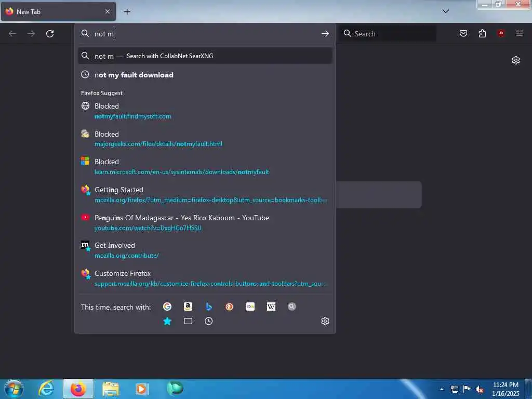Click the Firefox Suggest heading label

[x=102, y=93]
